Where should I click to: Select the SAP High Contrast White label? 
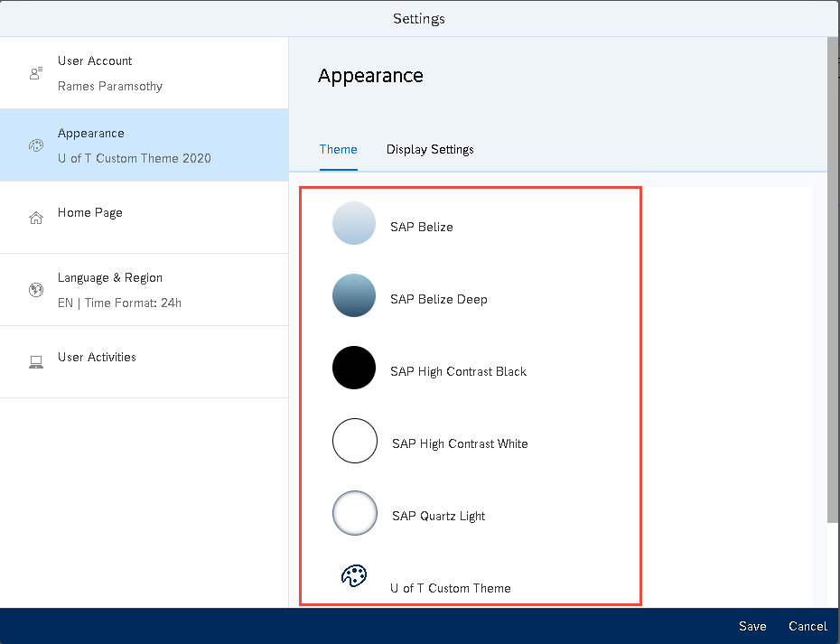coord(460,444)
